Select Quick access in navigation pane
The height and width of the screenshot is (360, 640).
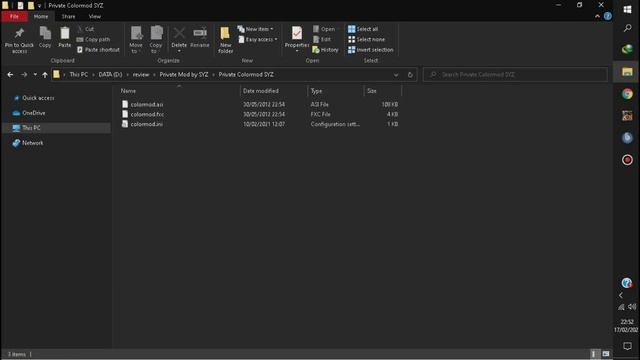tap(33, 98)
